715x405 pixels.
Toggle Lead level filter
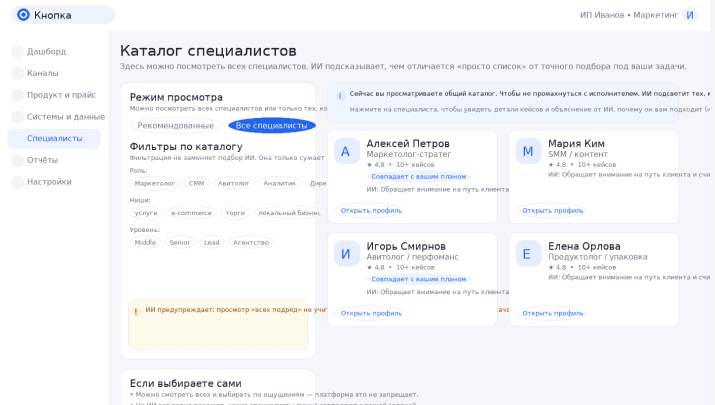[212, 243]
